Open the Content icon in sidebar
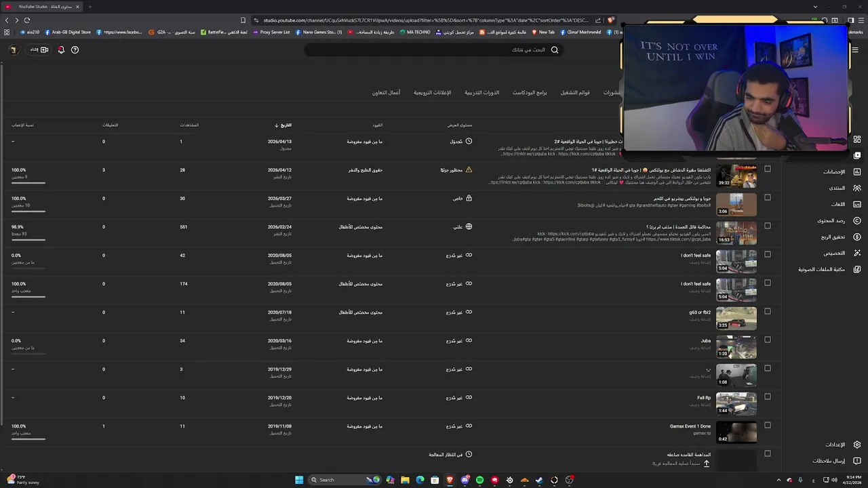868x488 pixels. click(857, 155)
